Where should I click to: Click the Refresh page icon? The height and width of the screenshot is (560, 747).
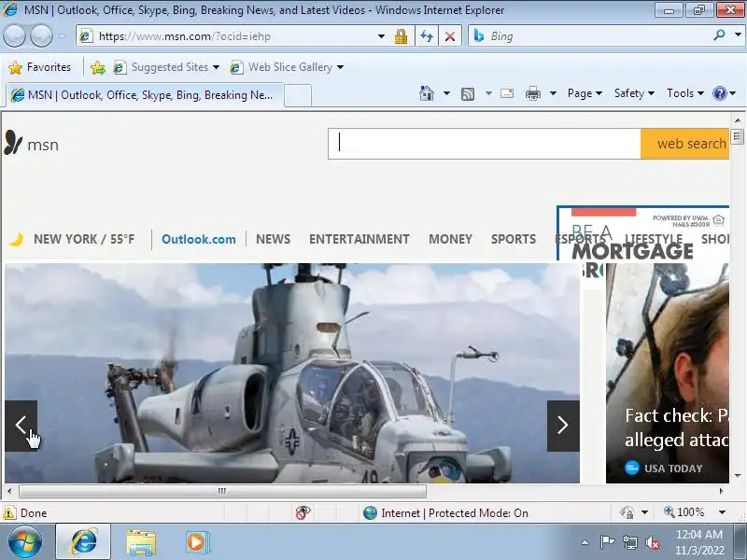(427, 36)
